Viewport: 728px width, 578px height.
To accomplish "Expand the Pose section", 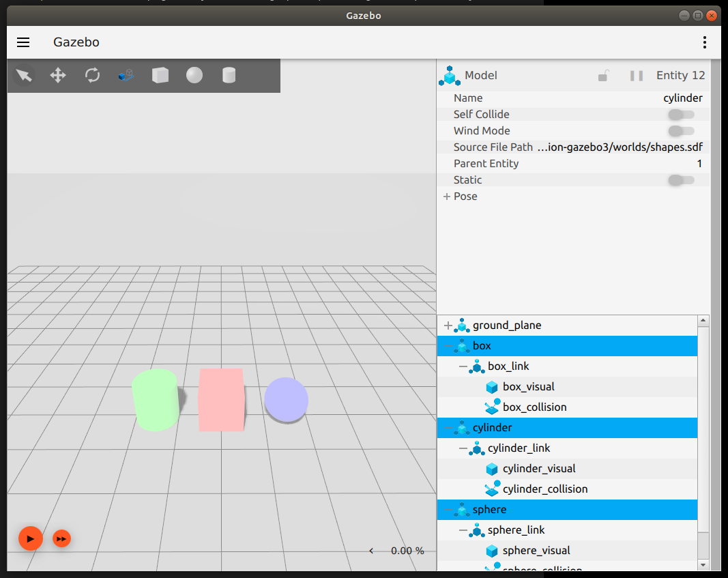I will tap(447, 197).
